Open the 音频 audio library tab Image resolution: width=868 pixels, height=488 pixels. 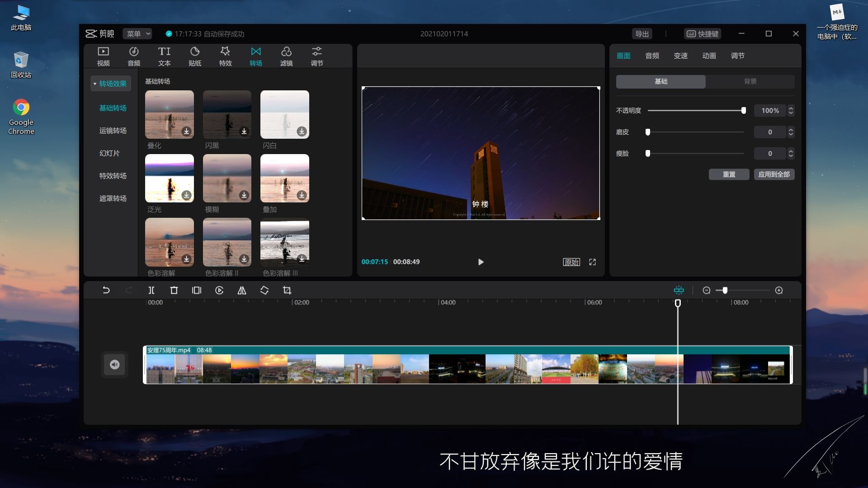pyautogui.click(x=134, y=56)
